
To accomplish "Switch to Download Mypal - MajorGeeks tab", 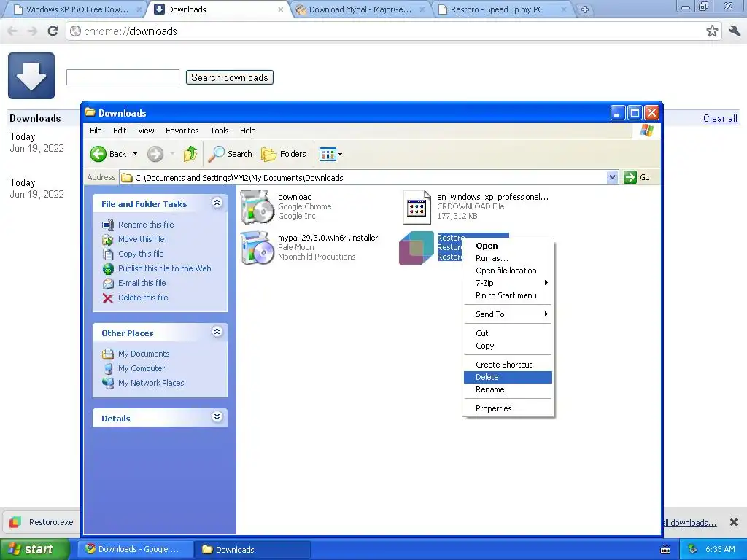I will (x=360, y=9).
